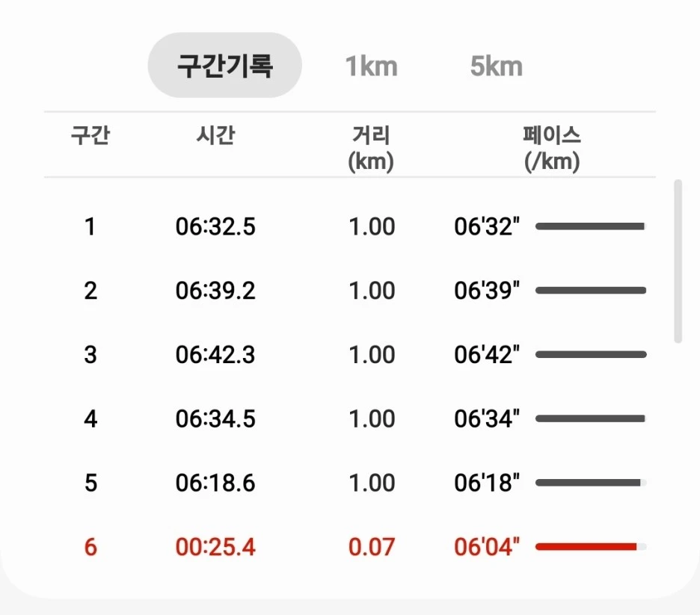Click the pace bar for lap 1
Viewport: 700px width, 615px height.
click(x=590, y=226)
